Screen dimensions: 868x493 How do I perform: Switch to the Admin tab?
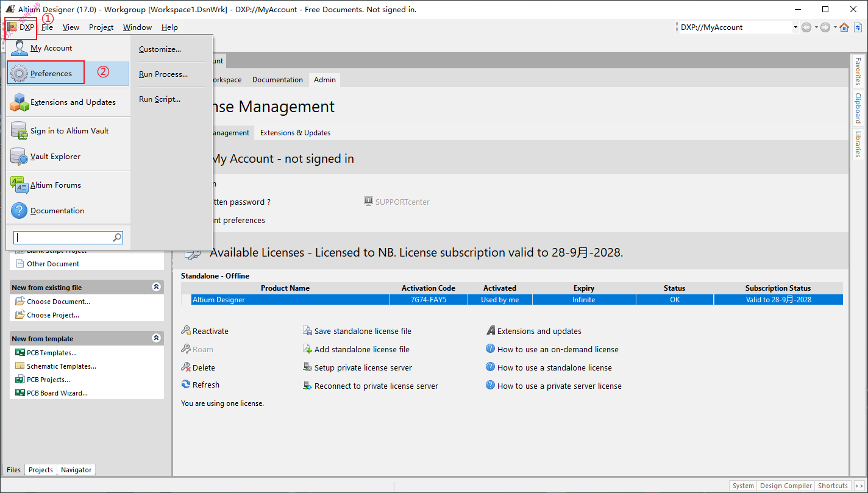[325, 80]
